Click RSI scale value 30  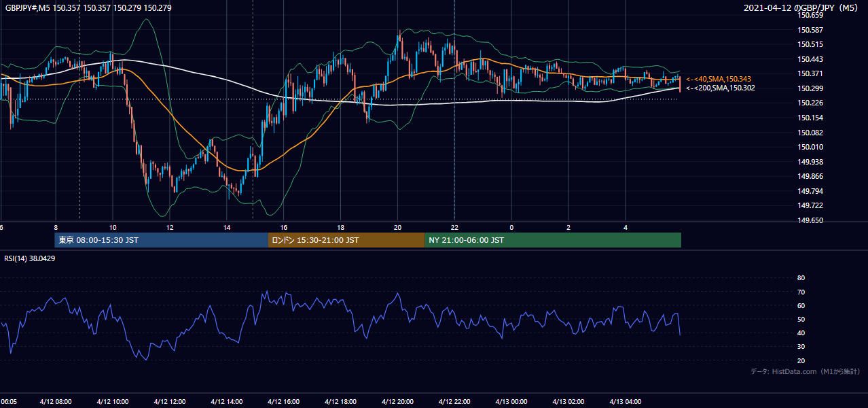pyautogui.click(x=801, y=347)
